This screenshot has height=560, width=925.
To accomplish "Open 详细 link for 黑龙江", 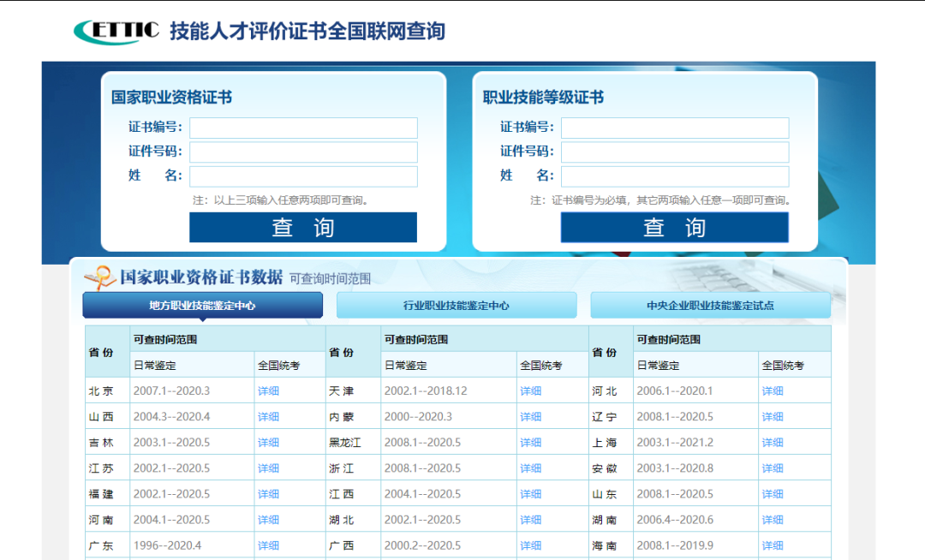I will tap(530, 443).
